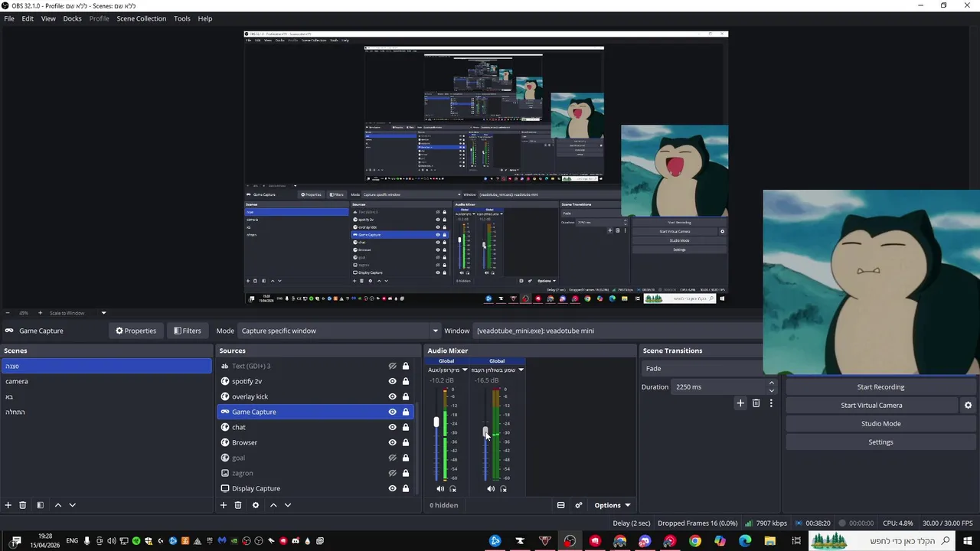Unlock the Display Capture source
The width and height of the screenshot is (980, 551).
(x=406, y=488)
